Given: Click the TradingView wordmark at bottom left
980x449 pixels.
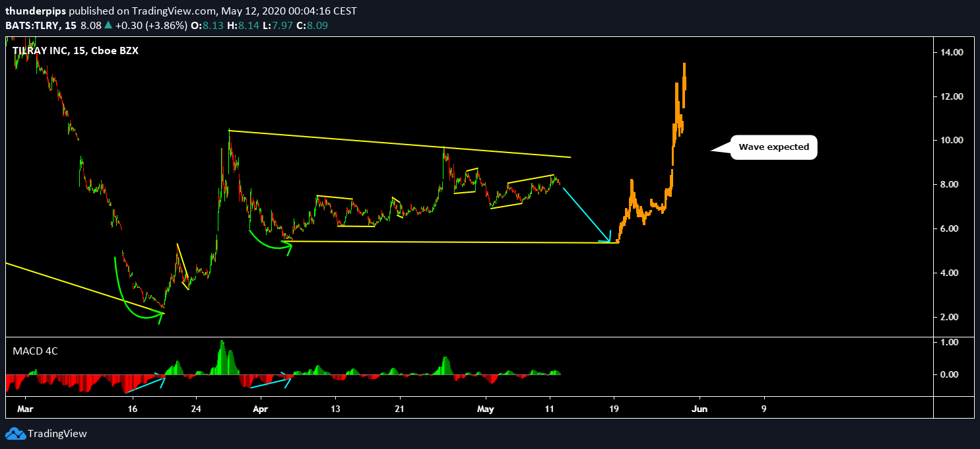Looking at the screenshot, I should pos(57,434).
